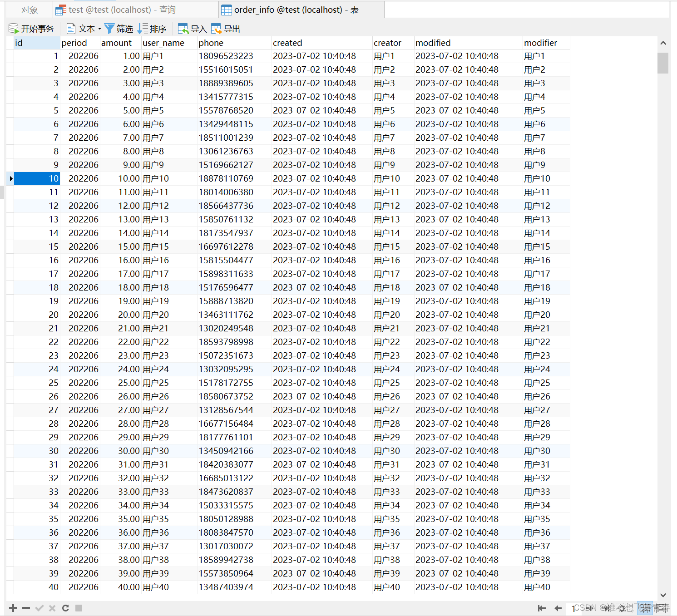The width and height of the screenshot is (677, 616).
Task: Select user_name cell 用户22
Action: pos(169,342)
